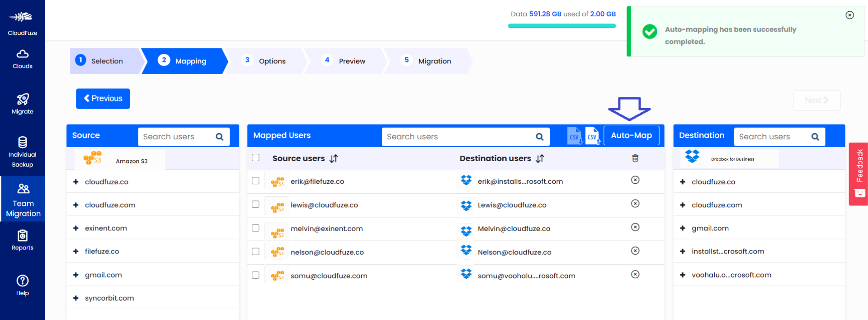The width and height of the screenshot is (868, 320).
Task: Expand source domain filefuze.co
Action: point(76,251)
